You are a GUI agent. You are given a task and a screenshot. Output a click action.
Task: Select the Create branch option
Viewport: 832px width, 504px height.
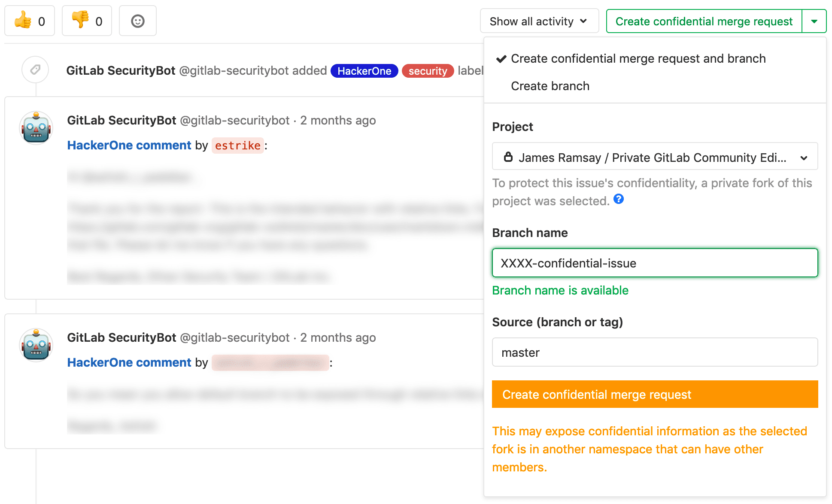pyautogui.click(x=550, y=86)
